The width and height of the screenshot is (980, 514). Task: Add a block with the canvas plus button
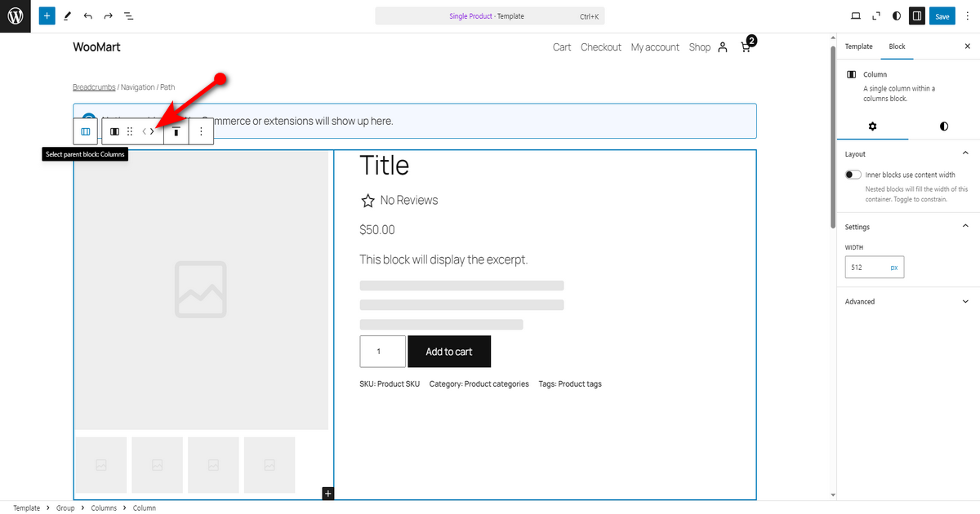pyautogui.click(x=327, y=493)
